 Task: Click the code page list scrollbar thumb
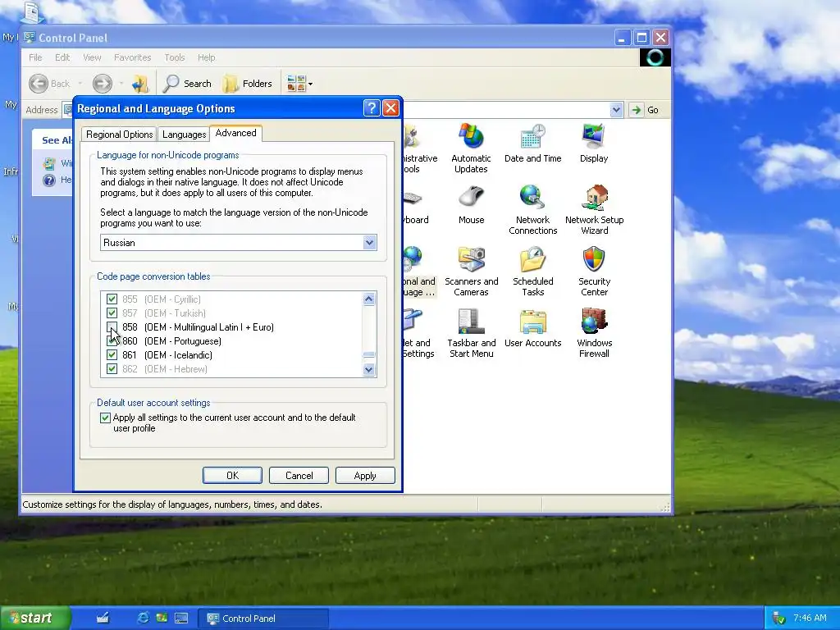369,354
